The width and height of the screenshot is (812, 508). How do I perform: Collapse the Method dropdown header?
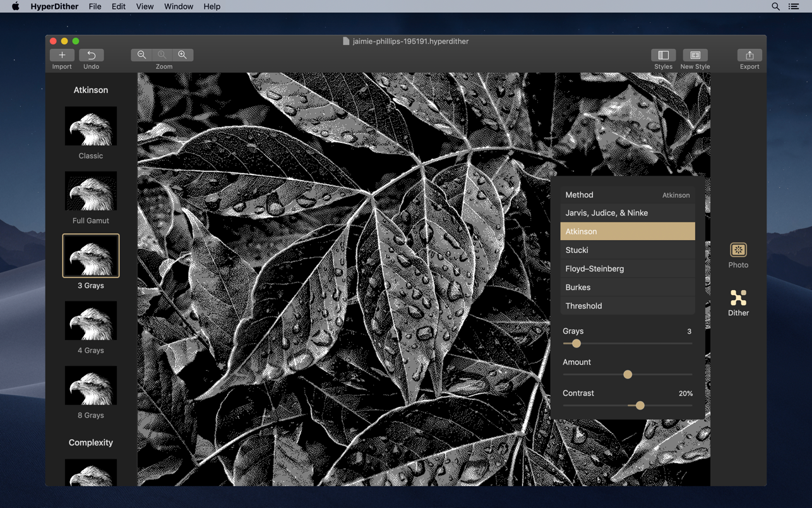[x=627, y=195]
